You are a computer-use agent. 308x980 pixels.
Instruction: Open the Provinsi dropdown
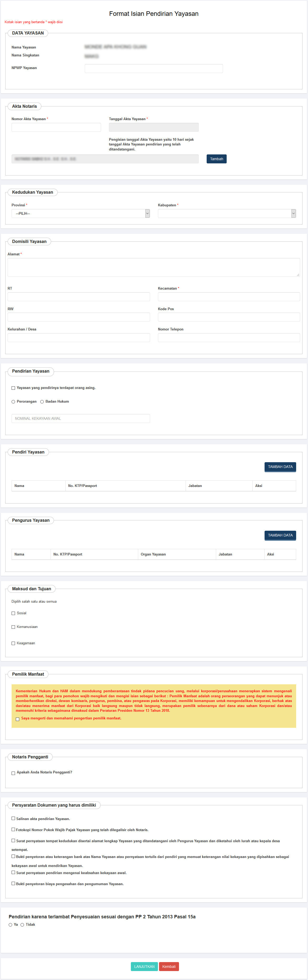click(80, 214)
